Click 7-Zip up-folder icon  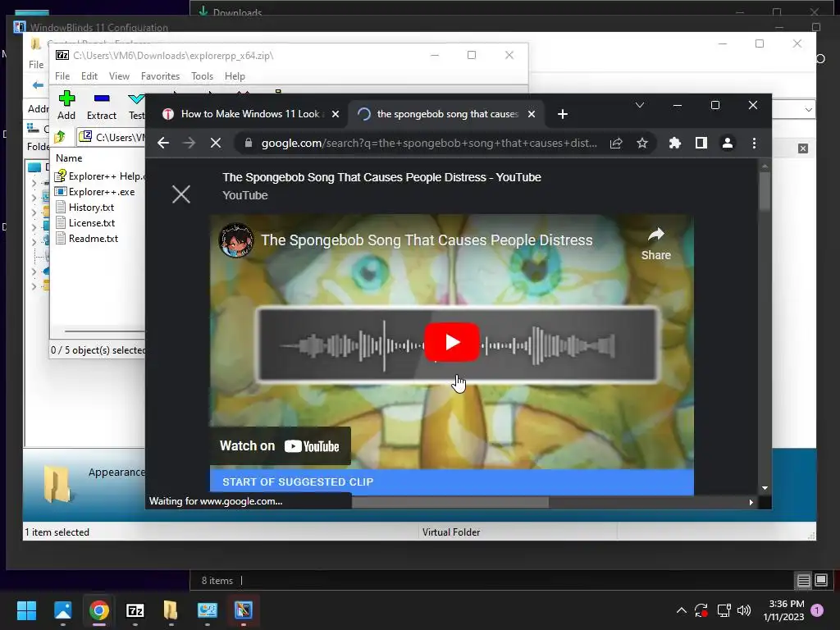pyautogui.click(x=60, y=137)
